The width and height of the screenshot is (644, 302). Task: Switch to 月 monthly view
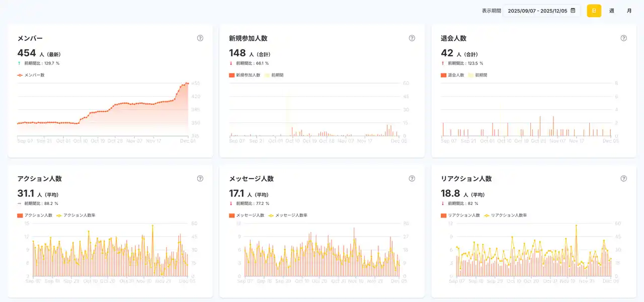[629, 11]
